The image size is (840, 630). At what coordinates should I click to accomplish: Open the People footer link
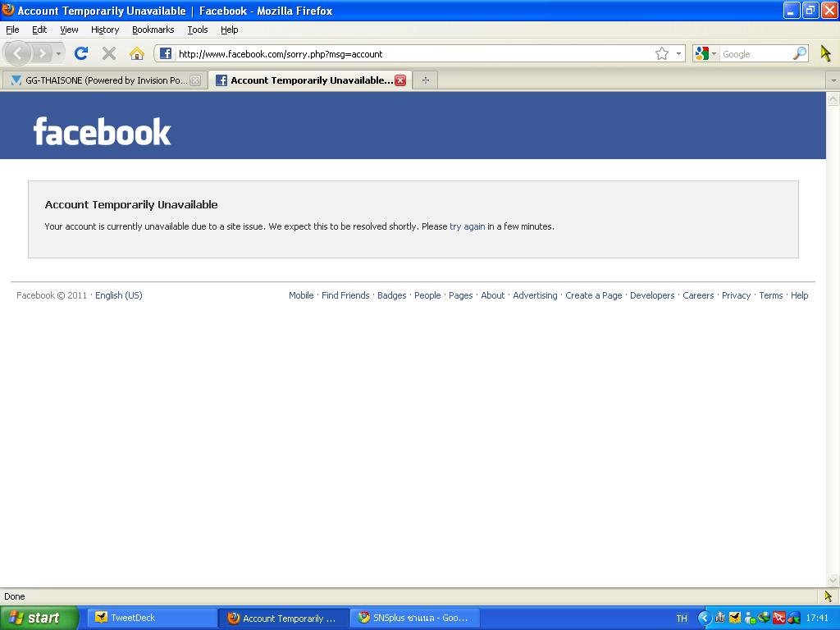(427, 295)
